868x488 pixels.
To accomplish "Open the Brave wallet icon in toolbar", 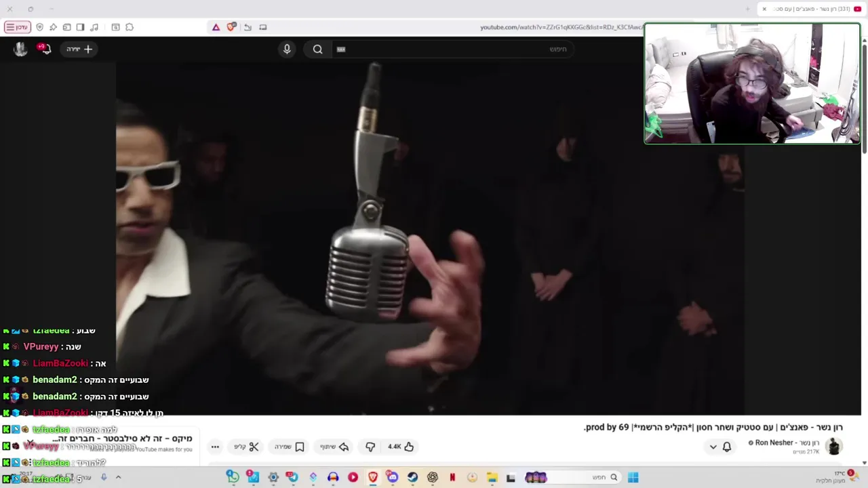I will pos(67,27).
